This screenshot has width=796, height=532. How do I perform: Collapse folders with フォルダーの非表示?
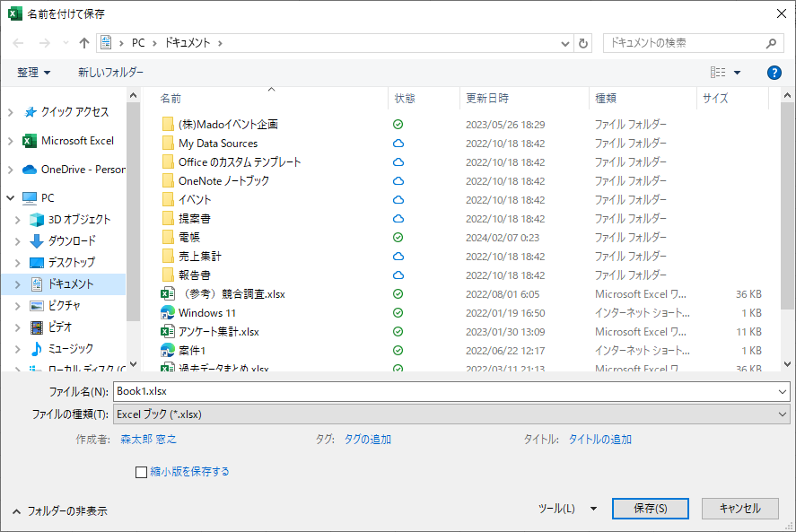pyautogui.click(x=60, y=511)
